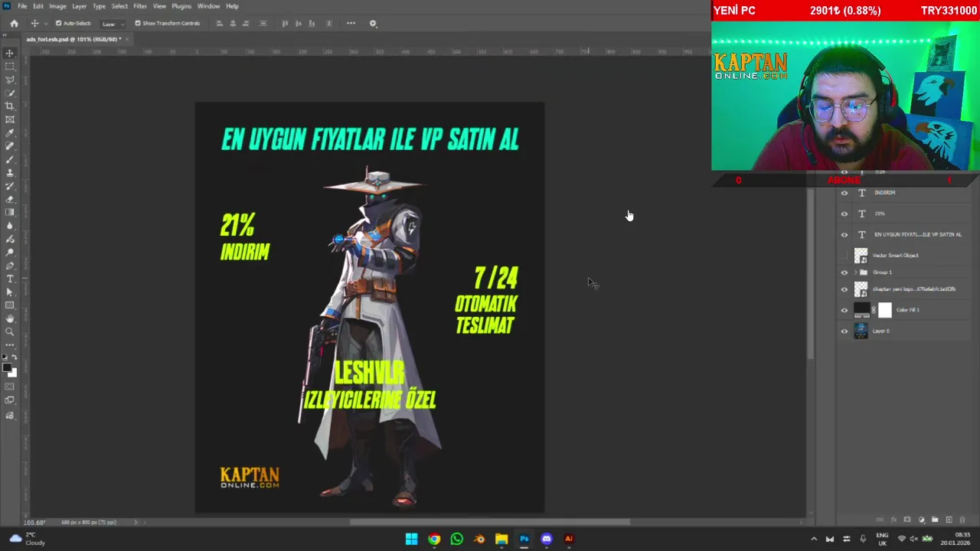Open the File menu
Viewport: 980px width, 551px height.
point(22,6)
